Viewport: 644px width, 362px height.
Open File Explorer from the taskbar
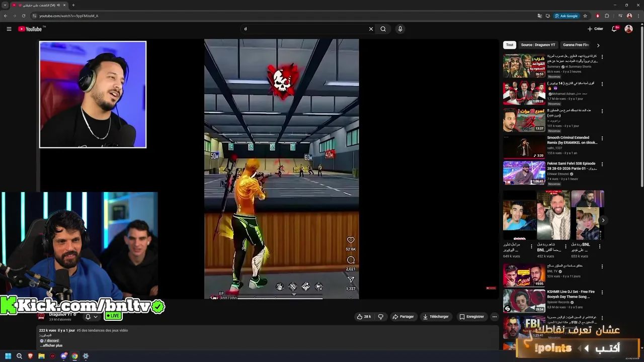41,356
